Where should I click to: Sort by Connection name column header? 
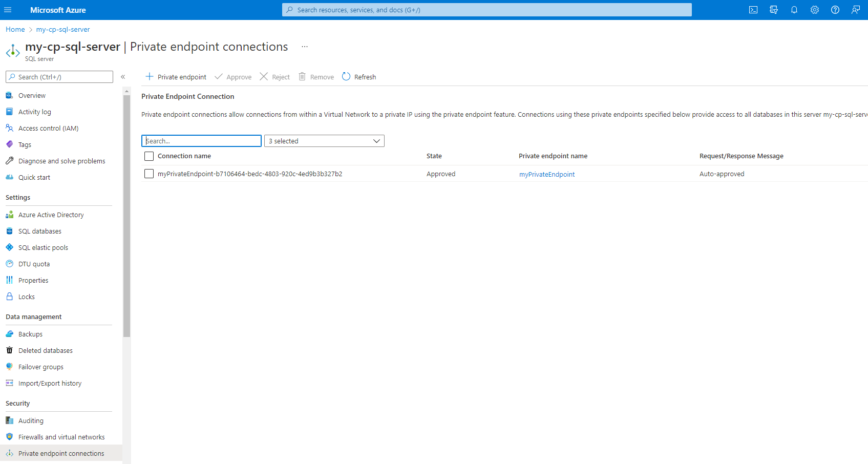point(184,156)
